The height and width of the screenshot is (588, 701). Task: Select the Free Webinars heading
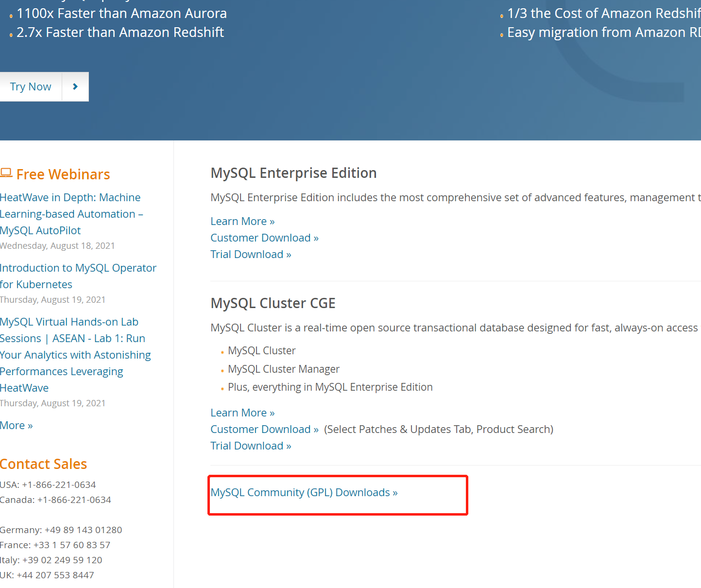point(63,174)
